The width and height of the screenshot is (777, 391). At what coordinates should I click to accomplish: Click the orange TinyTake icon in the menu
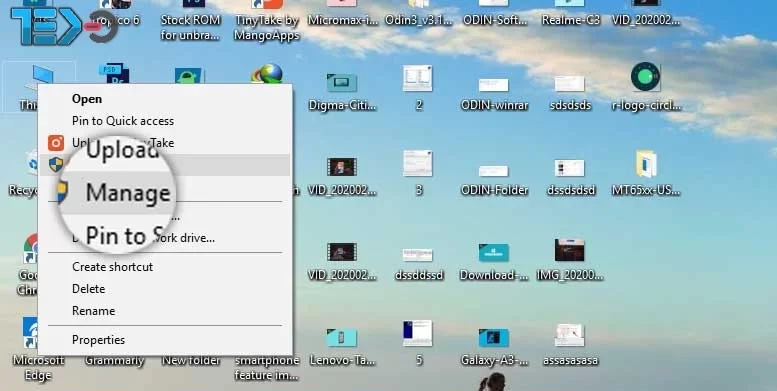pyautogui.click(x=56, y=143)
